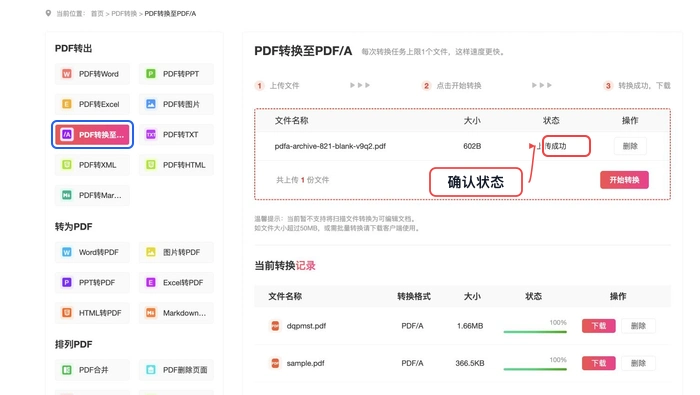Select the PPT转PDF tool icon
The image size is (700, 395).
point(67,283)
